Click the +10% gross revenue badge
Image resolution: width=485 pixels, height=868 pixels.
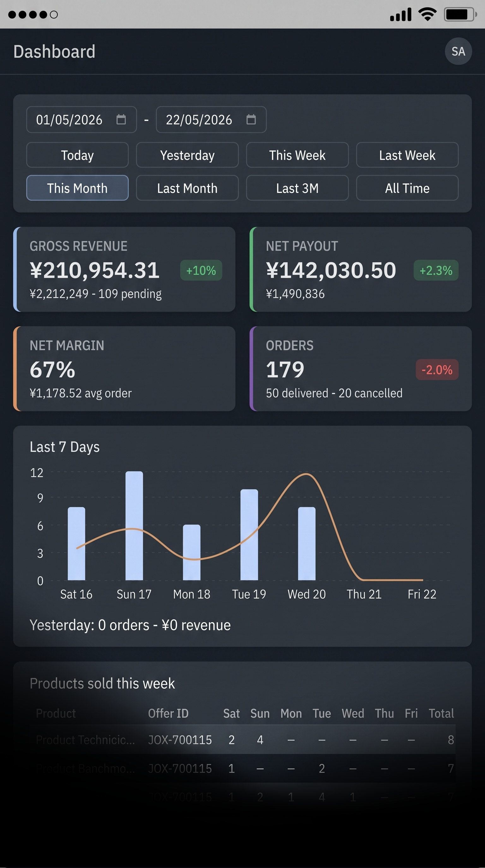point(201,270)
